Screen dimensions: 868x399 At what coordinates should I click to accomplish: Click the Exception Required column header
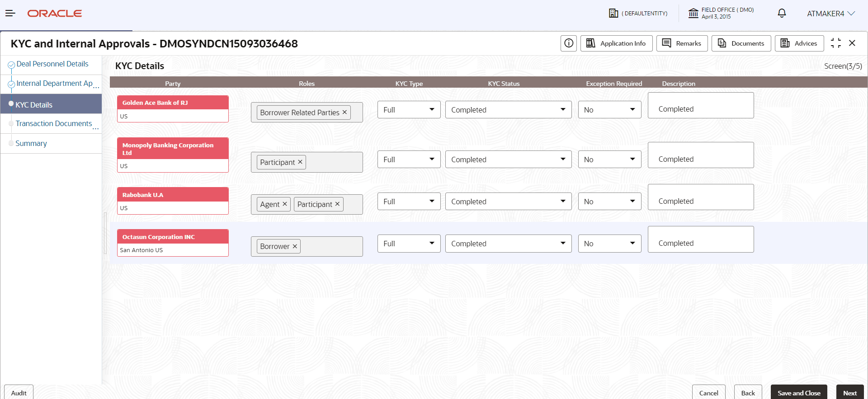[614, 84]
